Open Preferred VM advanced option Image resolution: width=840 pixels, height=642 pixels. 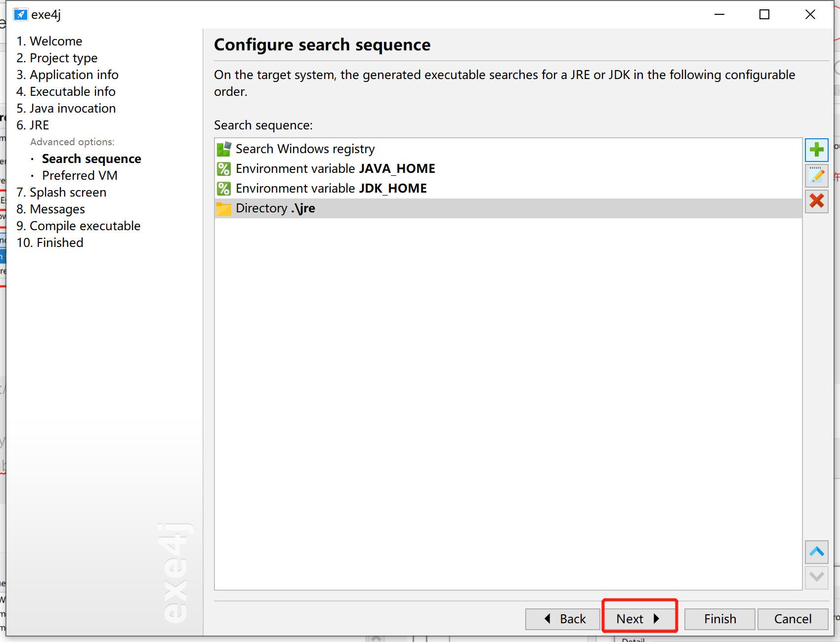[x=80, y=175]
